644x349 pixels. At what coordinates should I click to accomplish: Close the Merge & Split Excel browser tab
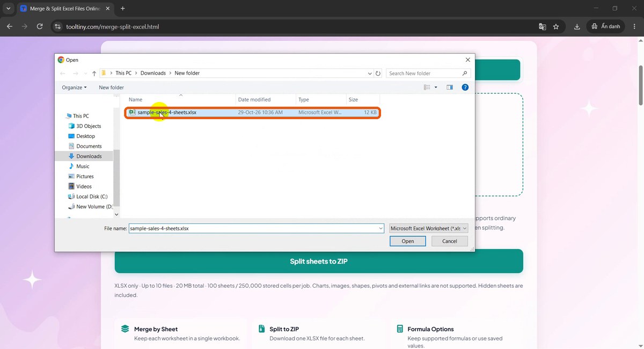pos(107,9)
